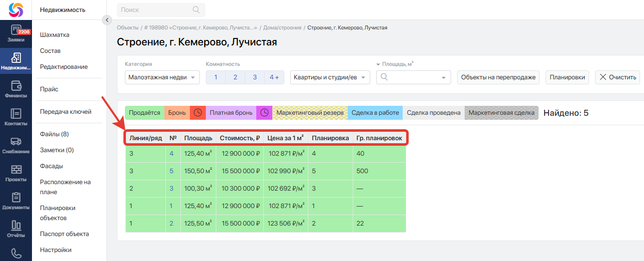Expand the Квартиры и студии dropdown
This screenshot has height=261, width=644.
point(330,77)
